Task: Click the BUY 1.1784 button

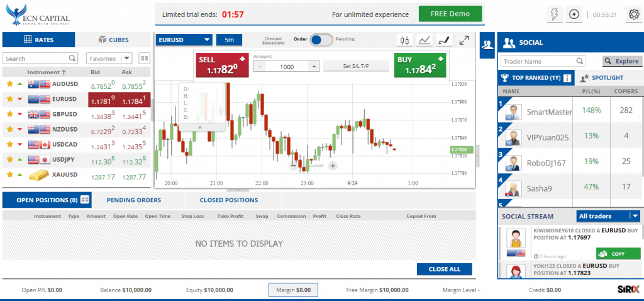Action: [x=419, y=65]
